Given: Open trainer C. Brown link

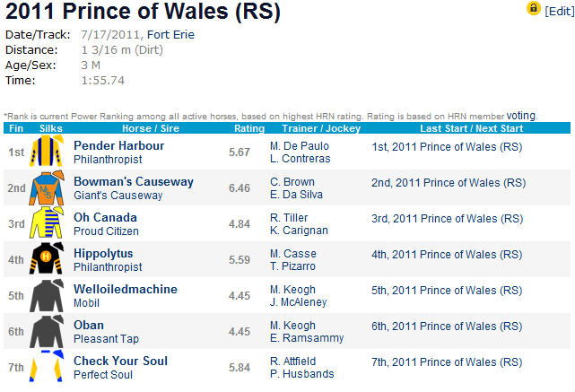Looking at the screenshot, I should (292, 182).
